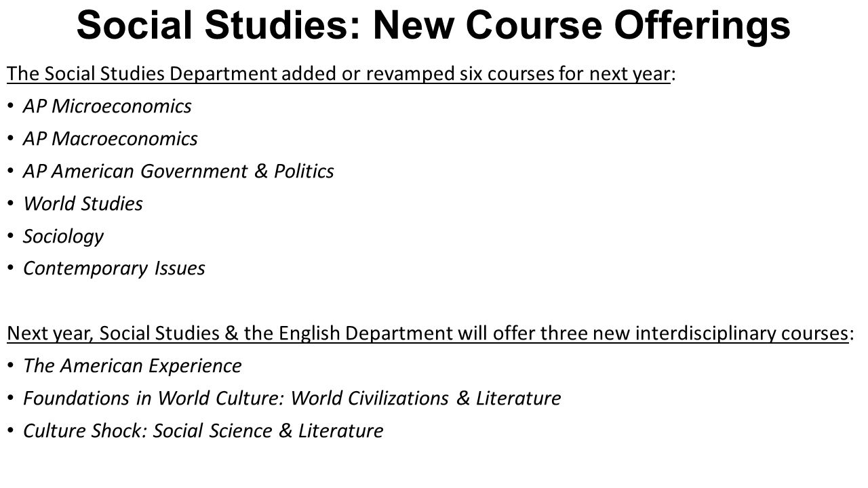Click the Contemporary Issues course entry

coord(114,269)
